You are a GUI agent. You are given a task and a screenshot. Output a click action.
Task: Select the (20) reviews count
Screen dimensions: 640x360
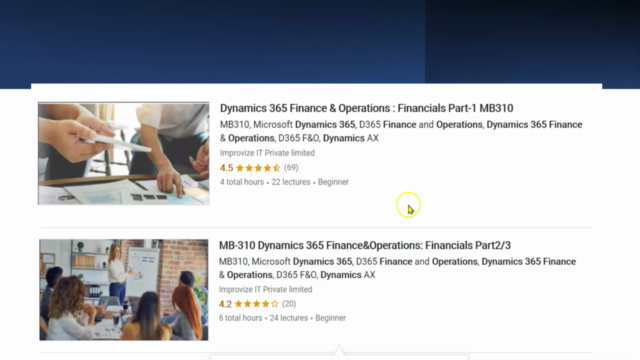point(289,304)
